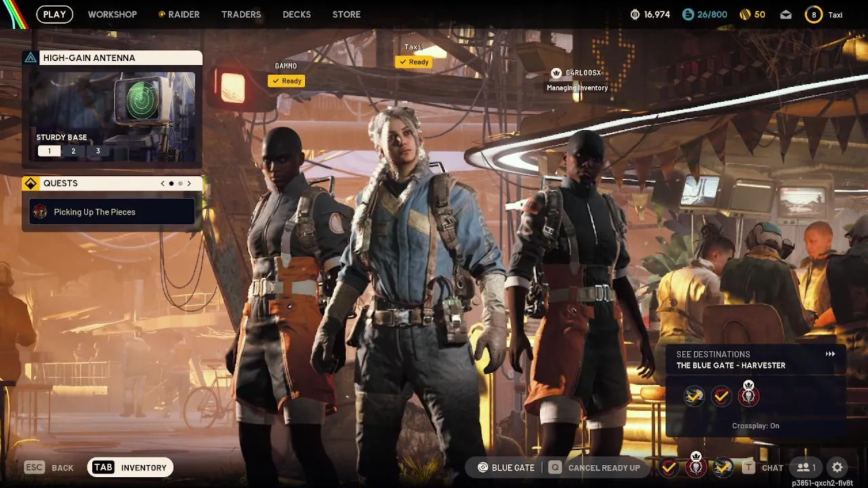Switch to the WORKSHOP tab
Image resolution: width=868 pixels, height=488 pixels.
coord(112,14)
